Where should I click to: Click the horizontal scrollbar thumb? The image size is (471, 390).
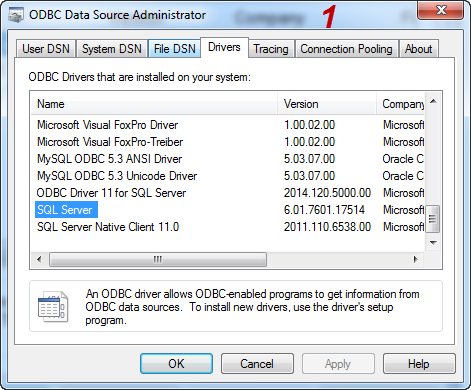[x=158, y=259]
